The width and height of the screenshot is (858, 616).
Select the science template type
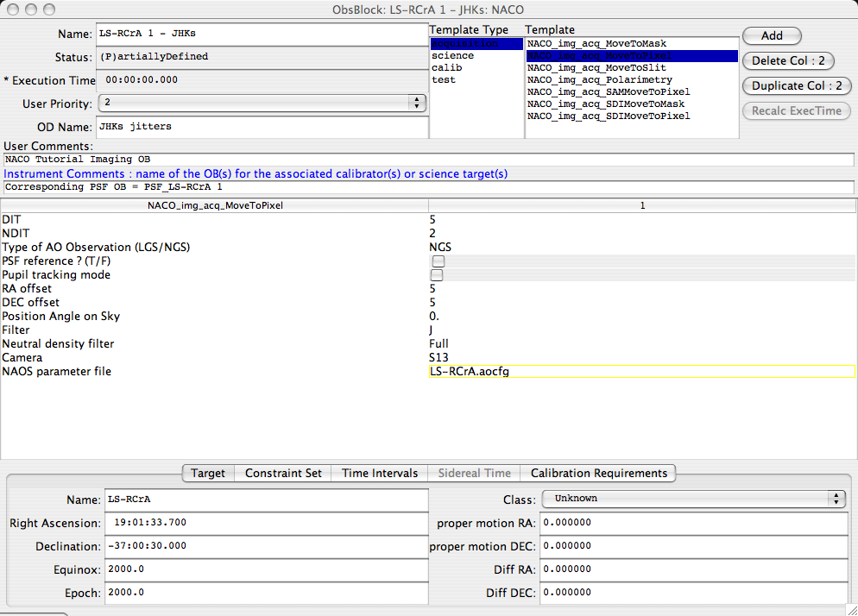(476, 56)
